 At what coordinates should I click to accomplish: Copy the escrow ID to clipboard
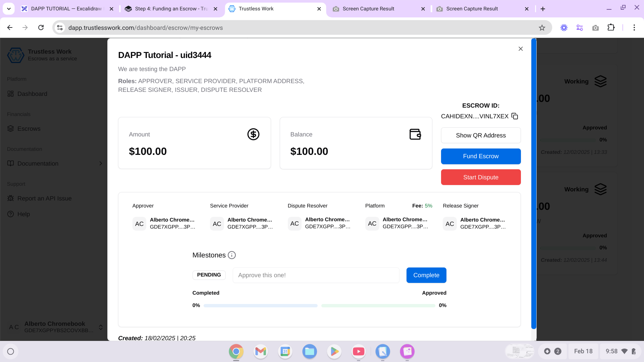click(515, 116)
